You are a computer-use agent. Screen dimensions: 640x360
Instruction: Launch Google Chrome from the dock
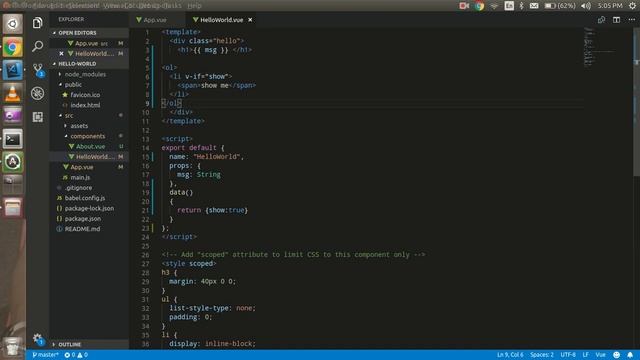(13, 48)
